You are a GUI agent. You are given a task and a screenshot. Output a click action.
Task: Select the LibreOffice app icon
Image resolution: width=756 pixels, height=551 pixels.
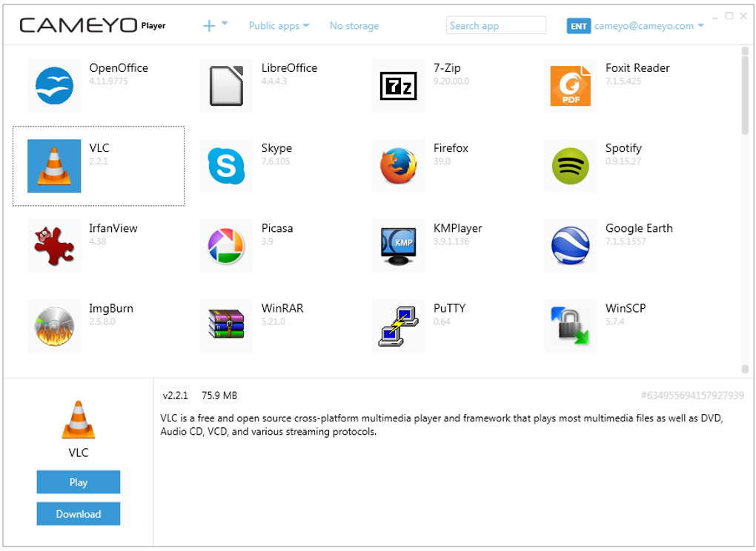click(226, 86)
